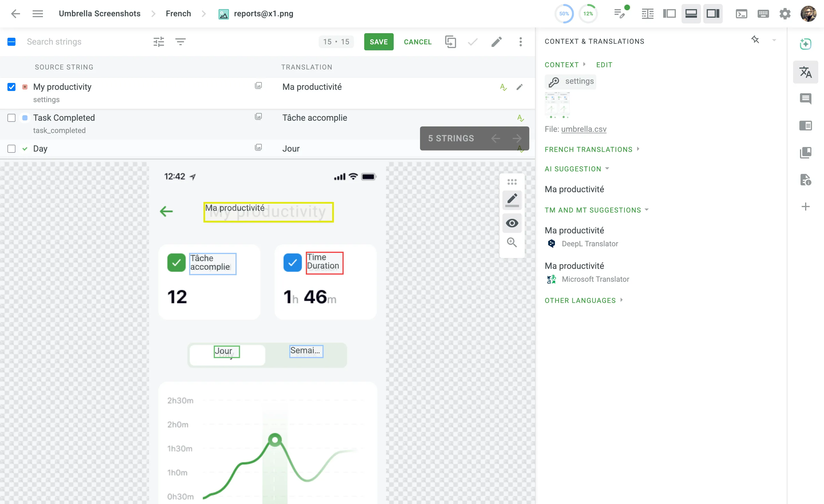Open the Glossary terms sidebar panel
This screenshot has height=504, width=824.
click(806, 152)
